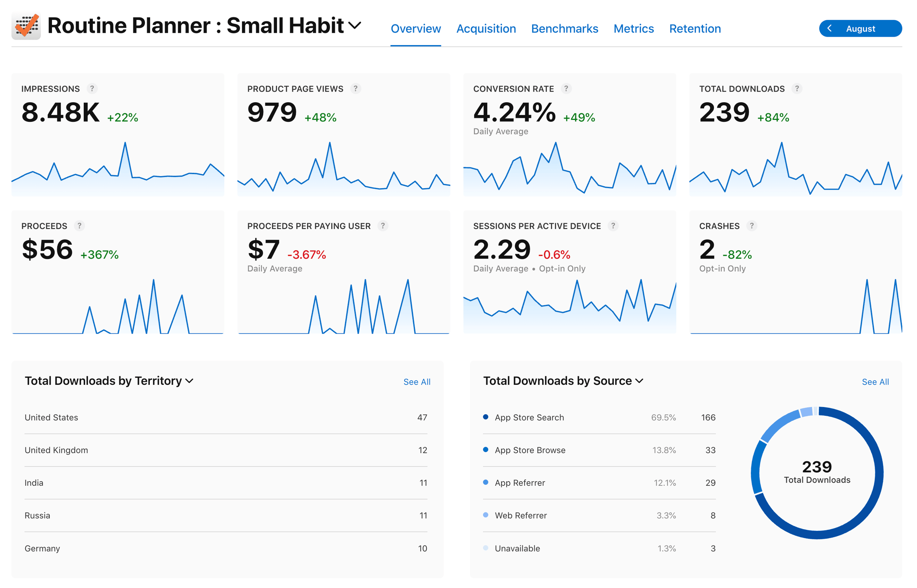This screenshot has width=917, height=588.
Task: Click help icon for Proceeds Per Paying User
Action: 382,226
